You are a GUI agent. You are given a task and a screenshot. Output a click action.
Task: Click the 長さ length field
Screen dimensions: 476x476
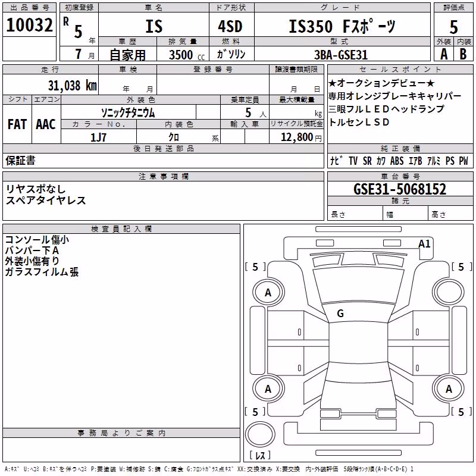click(355, 214)
